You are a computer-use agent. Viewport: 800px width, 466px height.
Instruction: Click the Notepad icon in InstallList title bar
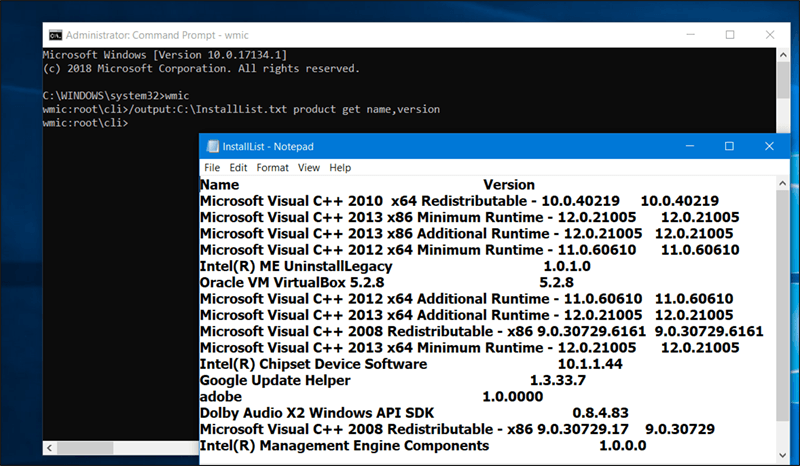[x=212, y=146]
